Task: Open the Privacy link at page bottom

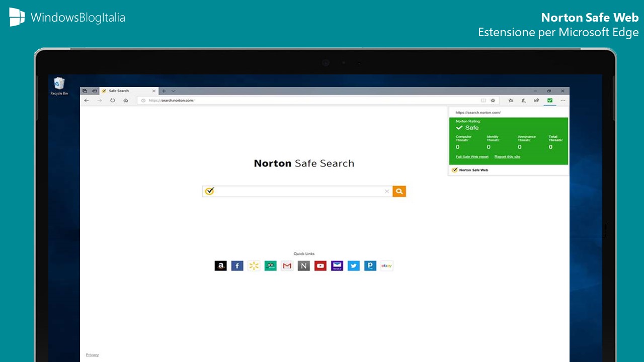Action: pos(92,355)
